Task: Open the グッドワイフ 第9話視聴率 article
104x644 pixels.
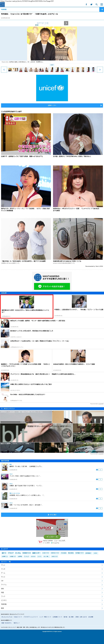Action: pyautogui.click(x=52, y=377)
